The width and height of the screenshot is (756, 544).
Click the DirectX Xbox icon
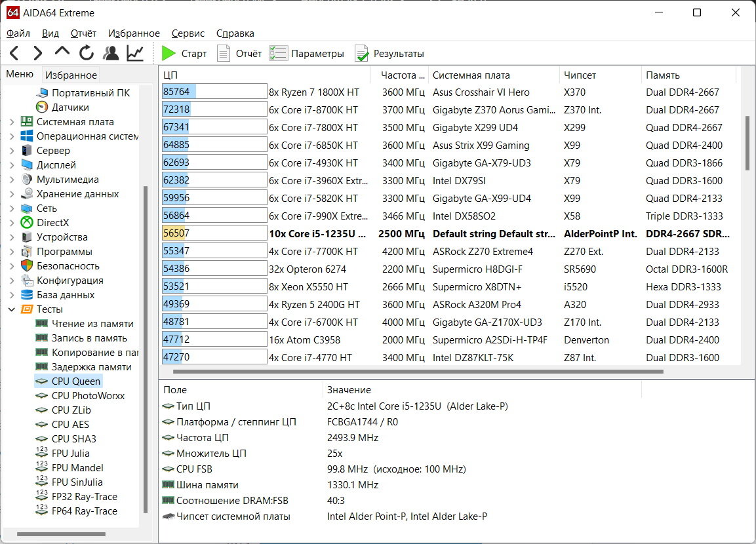[x=27, y=223]
